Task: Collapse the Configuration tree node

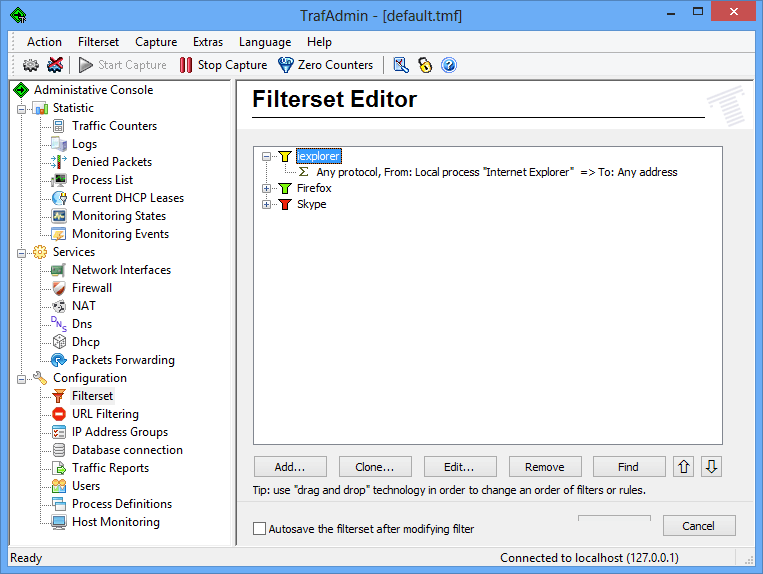Action: click(x=21, y=379)
